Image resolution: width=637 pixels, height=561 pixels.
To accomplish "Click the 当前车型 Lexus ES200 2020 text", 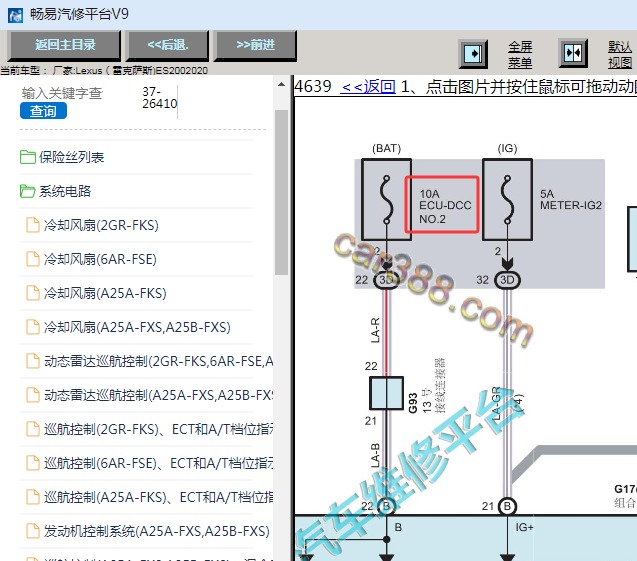I will [104, 71].
